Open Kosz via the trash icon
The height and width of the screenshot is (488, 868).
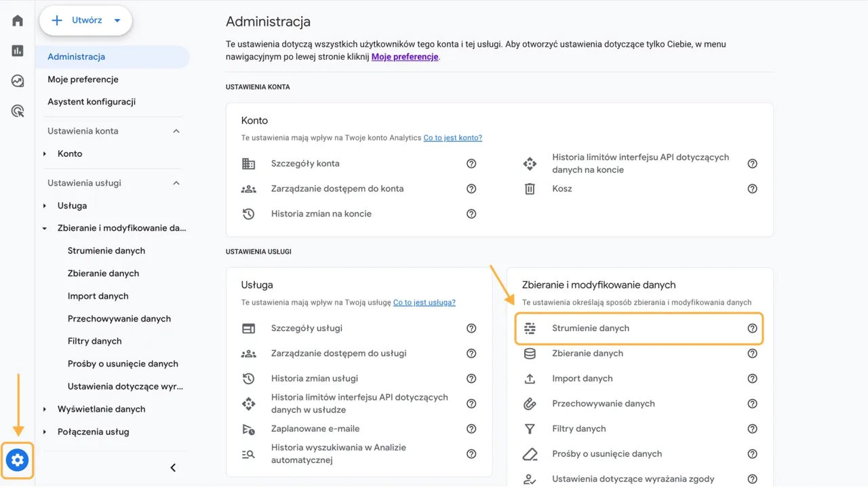(530, 189)
